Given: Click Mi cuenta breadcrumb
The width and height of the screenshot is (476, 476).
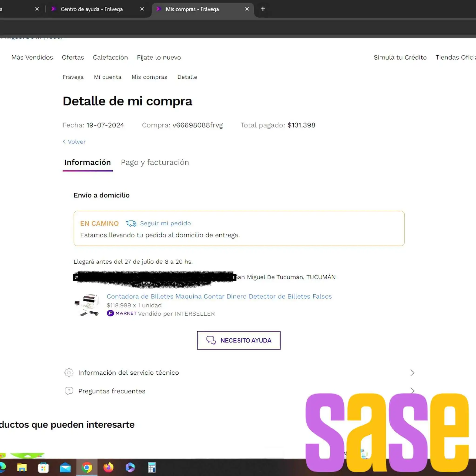Looking at the screenshot, I should point(108,77).
